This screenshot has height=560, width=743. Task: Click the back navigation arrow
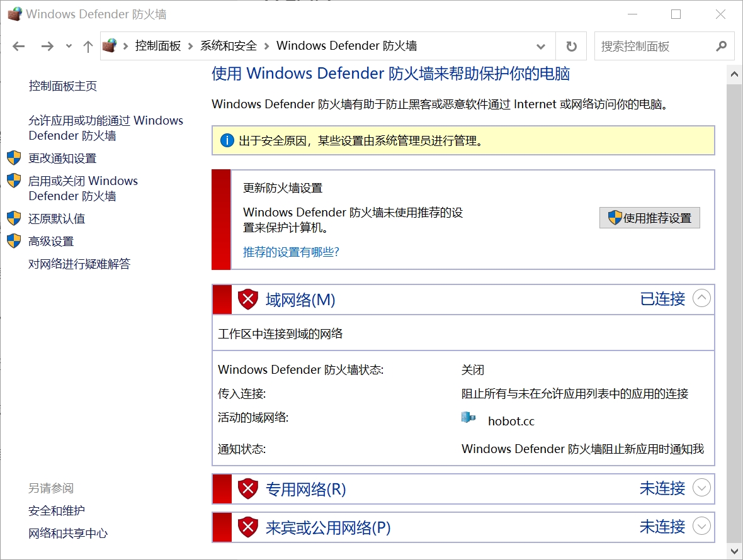(19, 46)
